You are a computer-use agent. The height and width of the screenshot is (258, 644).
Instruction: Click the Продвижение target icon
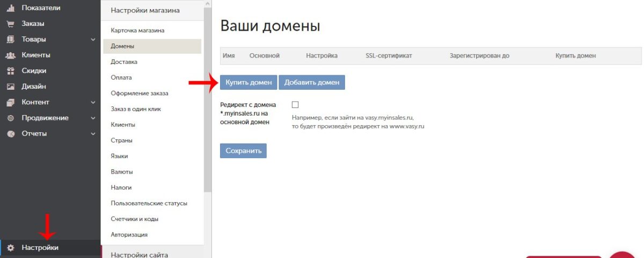click(10, 118)
